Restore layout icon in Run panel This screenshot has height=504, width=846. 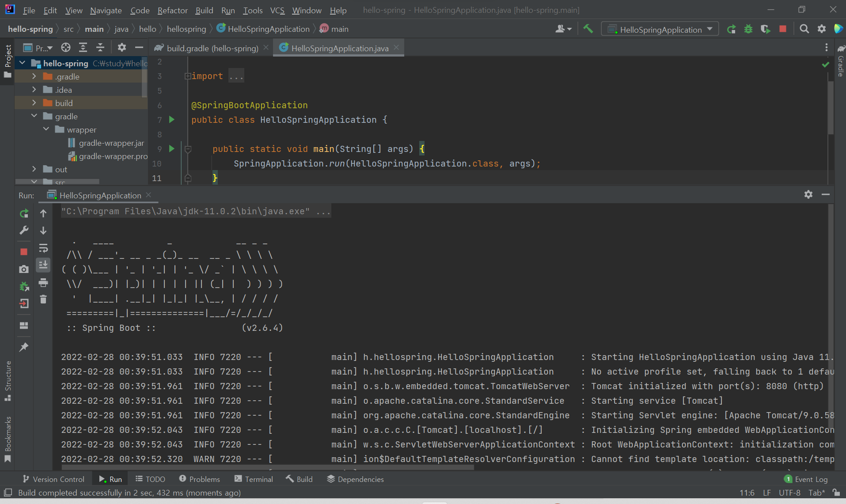click(x=24, y=326)
